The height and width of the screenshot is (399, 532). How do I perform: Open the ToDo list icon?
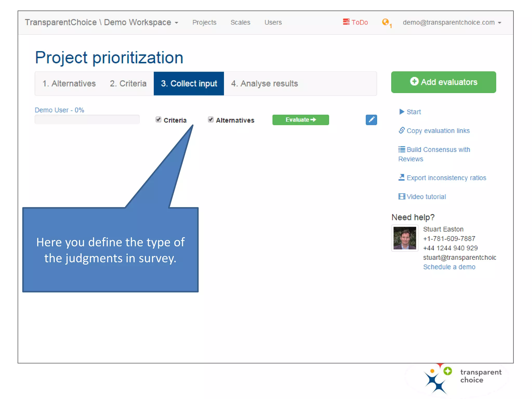[346, 22]
